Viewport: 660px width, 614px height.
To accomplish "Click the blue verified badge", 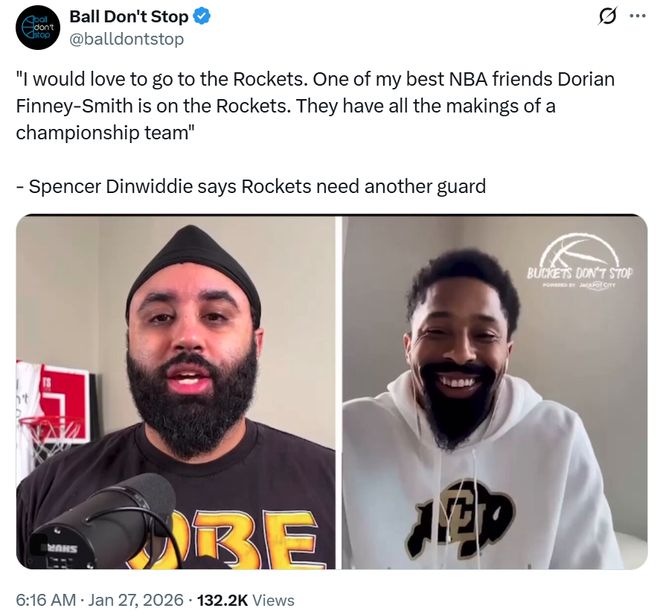I will coord(202,17).
